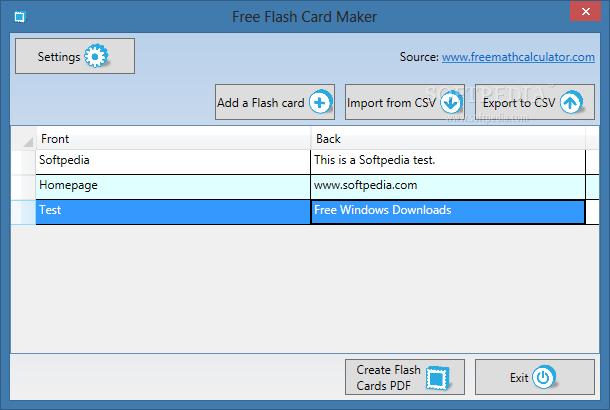
Task: Open Settings via its text label
Action: click(59, 57)
